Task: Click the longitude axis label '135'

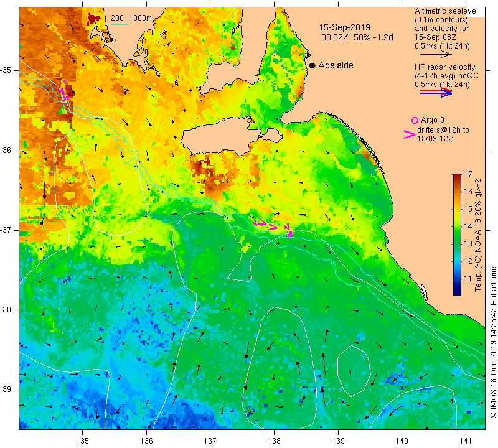Action: (x=83, y=441)
